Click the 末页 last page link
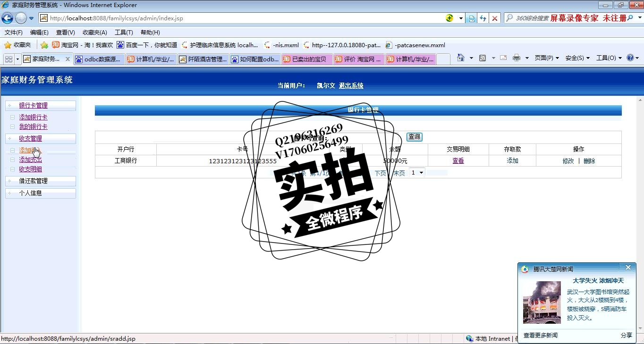644x344 pixels. (399, 173)
